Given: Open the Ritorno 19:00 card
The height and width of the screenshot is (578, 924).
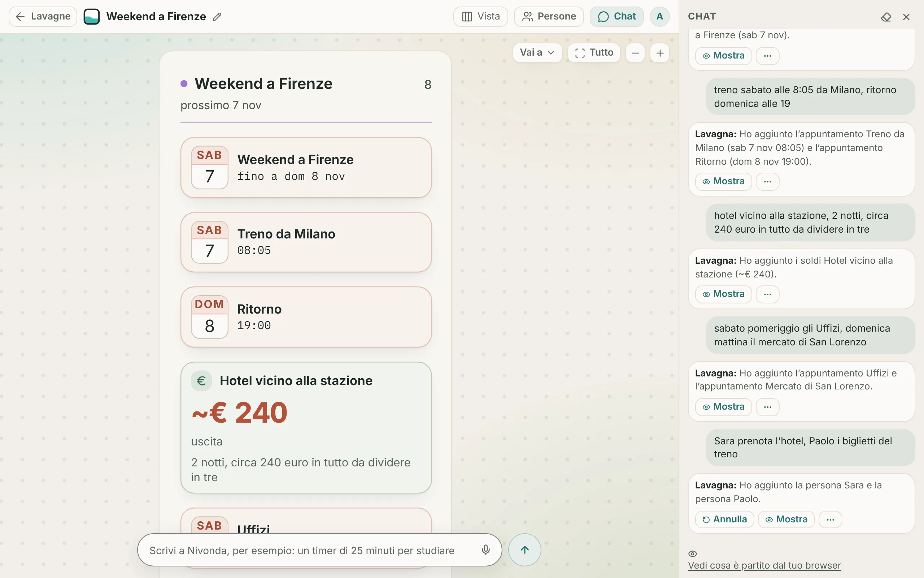Looking at the screenshot, I should (x=306, y=317).
